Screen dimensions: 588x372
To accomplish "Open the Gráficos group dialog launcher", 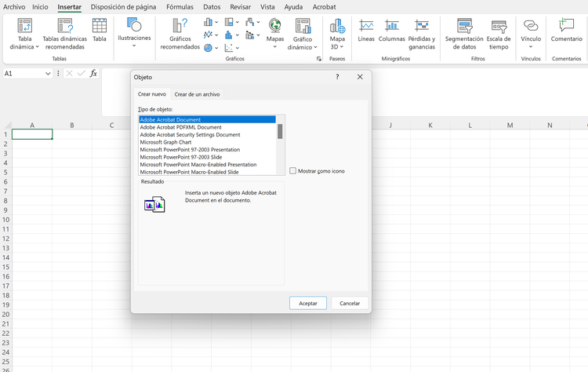I will point(319,59).
